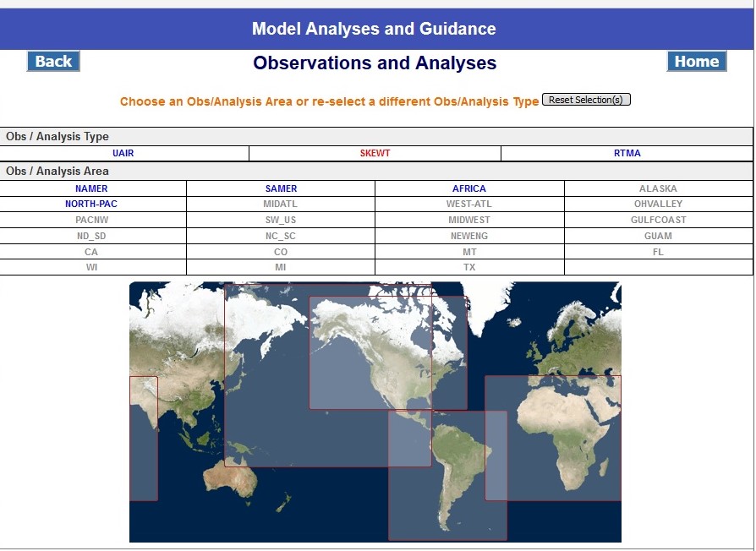Click the OHVALLEY area cell
756x551 pixels.
point(658,204)
